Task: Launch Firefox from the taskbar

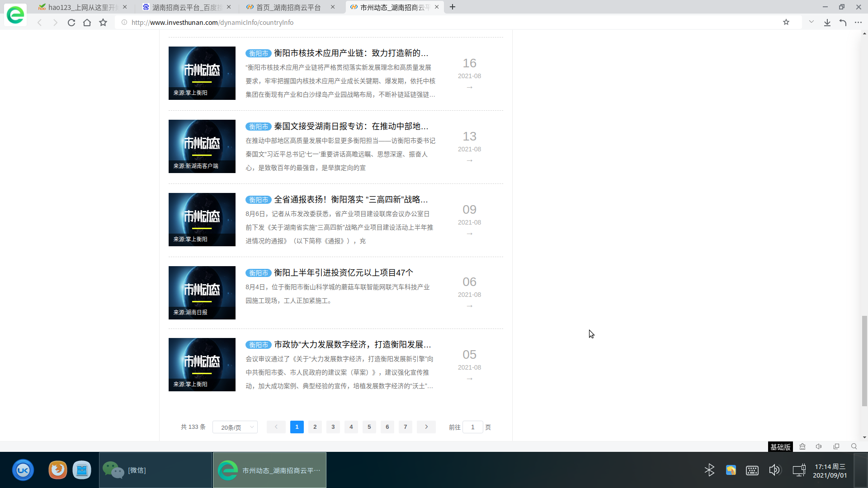Action: point(58,470)
